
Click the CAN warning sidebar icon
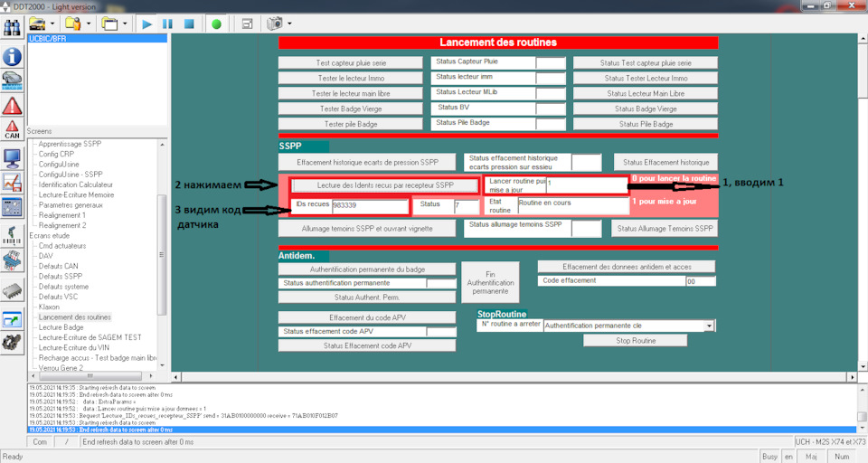(12, 129)
